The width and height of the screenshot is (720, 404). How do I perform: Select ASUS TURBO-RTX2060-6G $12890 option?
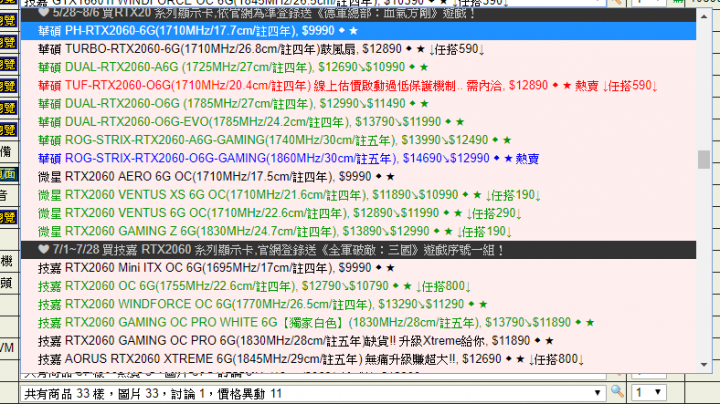pos(358,49)
